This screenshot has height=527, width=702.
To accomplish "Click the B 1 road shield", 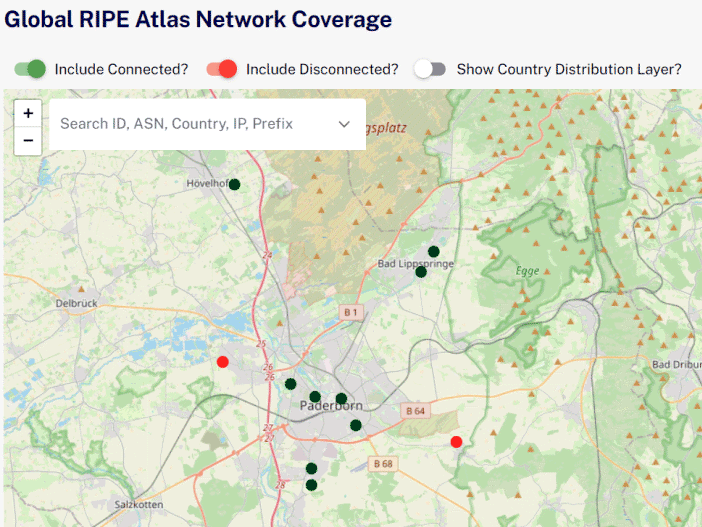I will pos(351,312).
